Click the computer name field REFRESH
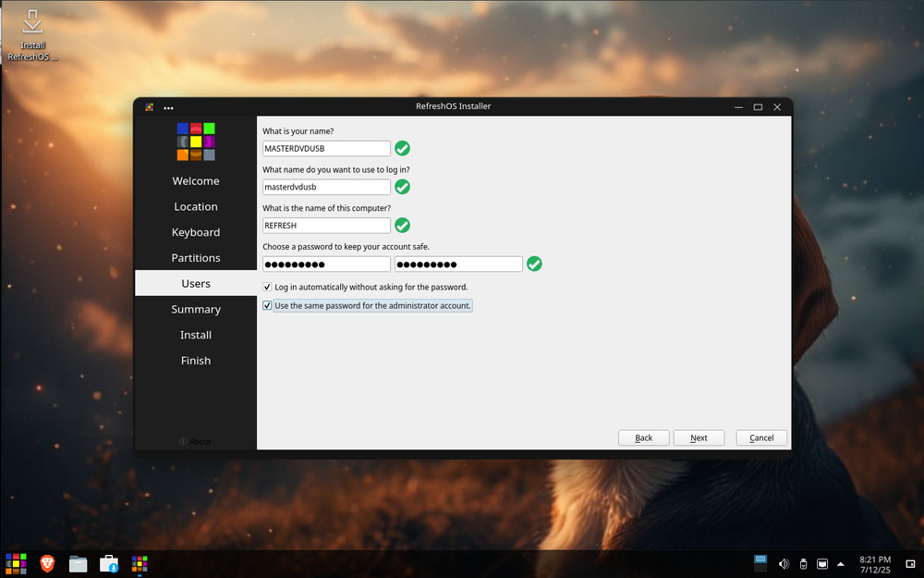Screen dimensions: 924x578 tap(326, 226)
